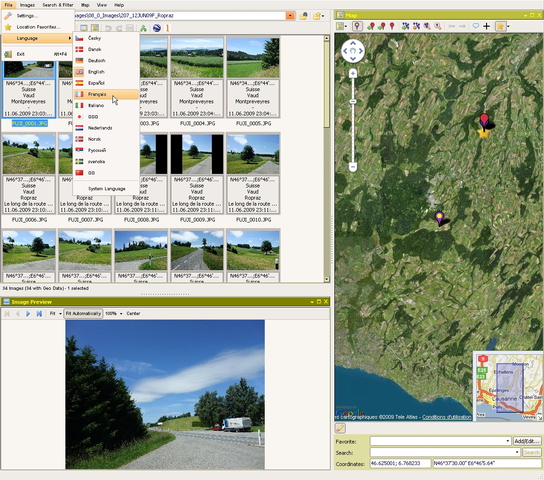
Task: Click decimal Coordinates input field
Action: pyautogui.click(x=400, y=463)
